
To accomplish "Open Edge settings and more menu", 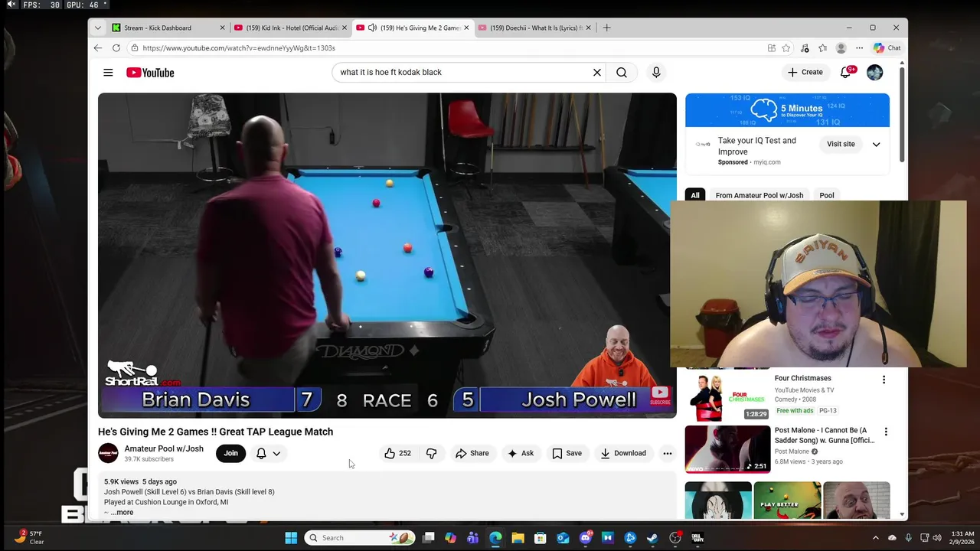I will 859,47.
